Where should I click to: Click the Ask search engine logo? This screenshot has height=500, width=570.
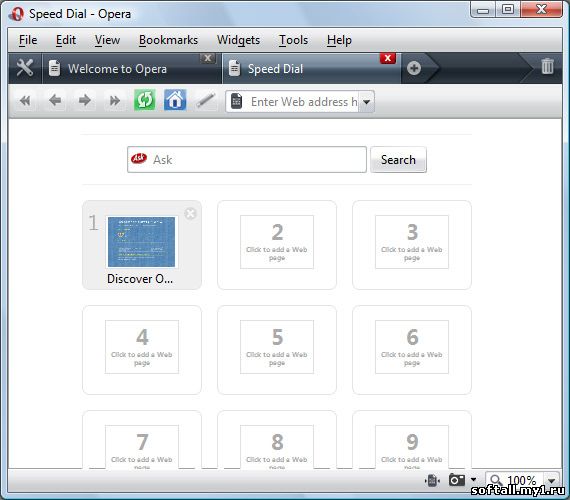click(x=139, y=159)
